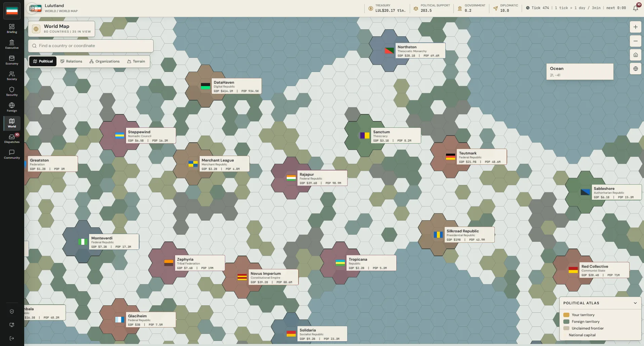Select the Glaciheim country card
The width and height of the screenshot is (644, 346).
pyautogui.click(x=151, y=320)
